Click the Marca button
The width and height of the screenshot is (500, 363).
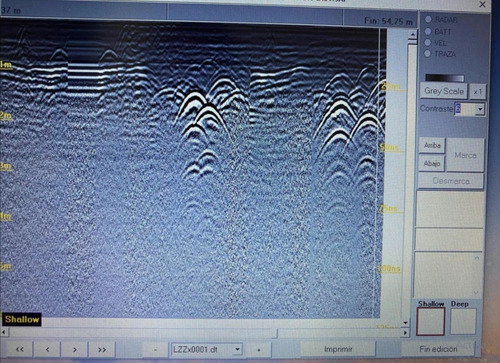pyautogui.click(x=465, y=155)
